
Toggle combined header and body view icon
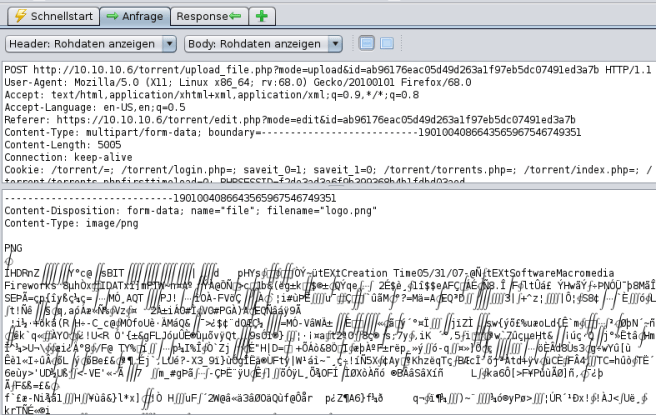[386, 44]
